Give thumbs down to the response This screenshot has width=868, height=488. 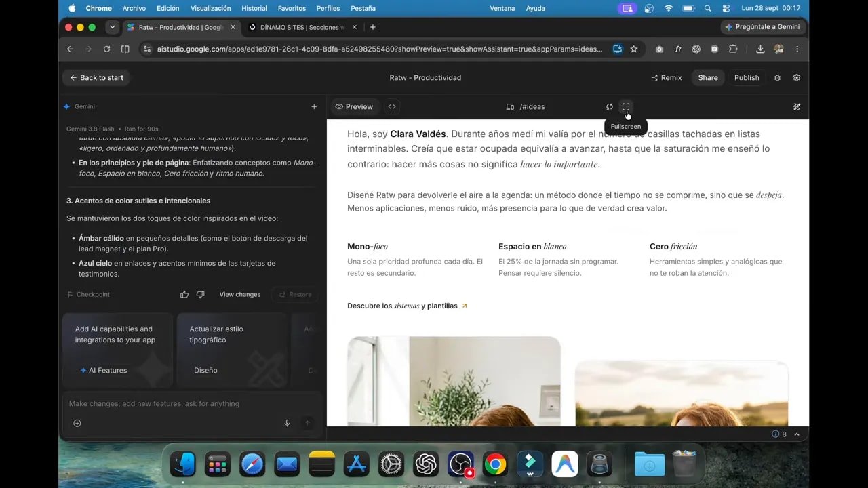[x=200, y=294]
